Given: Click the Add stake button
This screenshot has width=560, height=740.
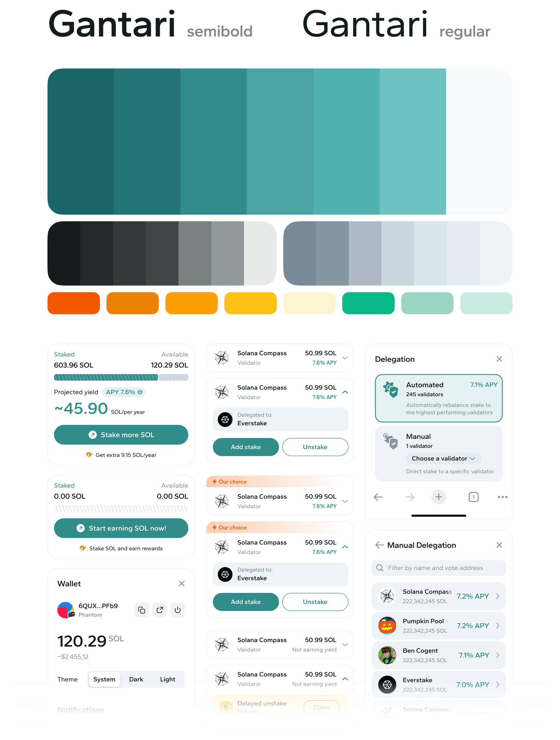Looking at the screenshot, I should coord(245,446).
